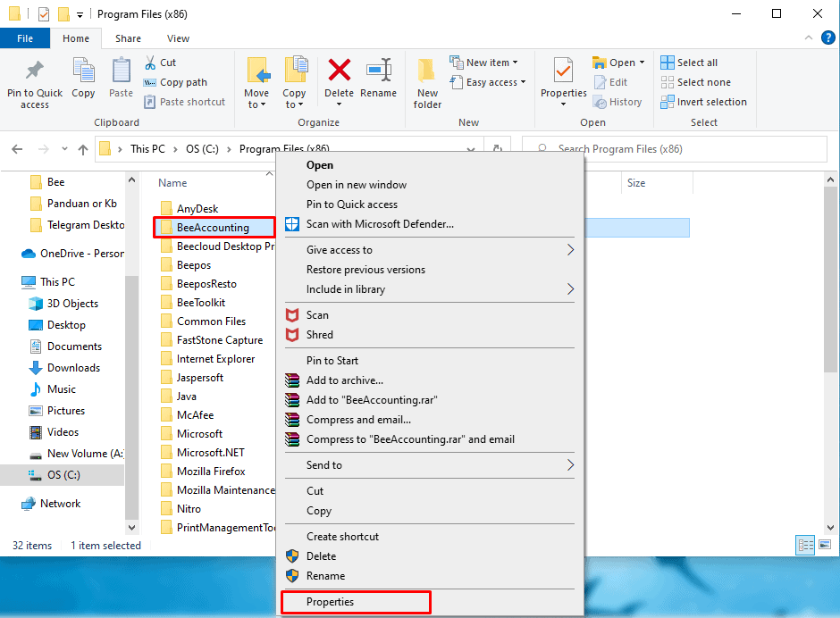Click Add to archive... WinRAR entry

pyautogui.click(x=344, y=380)
